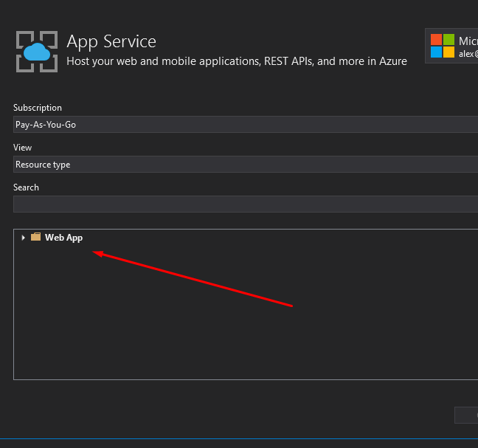Click the App Service heading text
The height and width of the screenshot is (448, 478).
111,41
